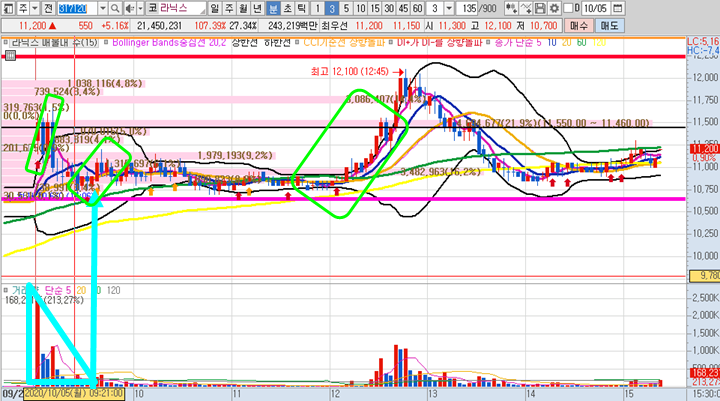Click the green 60 moving average label
The width and height of the screenshot is (720, 401).
click(581, 42)
